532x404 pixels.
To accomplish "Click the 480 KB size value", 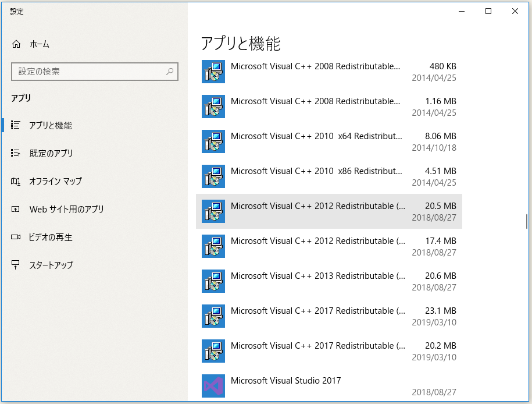I will (x=443, y=66).
